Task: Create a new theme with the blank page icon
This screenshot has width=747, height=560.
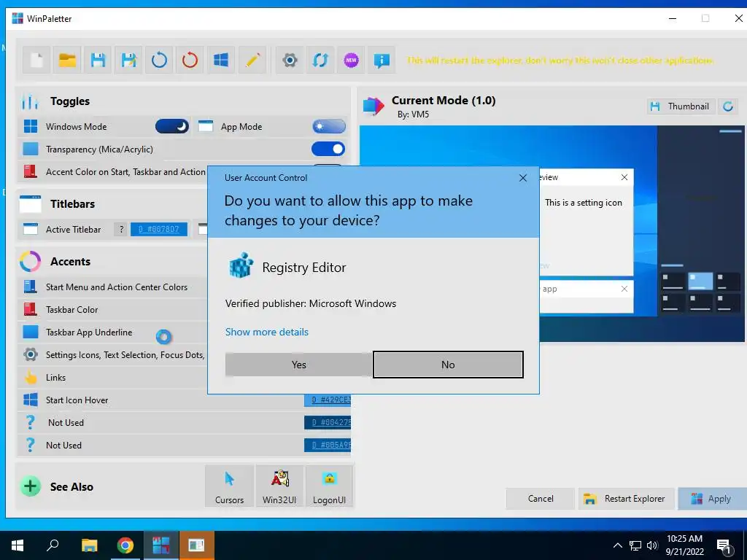Action: point(36,61)
